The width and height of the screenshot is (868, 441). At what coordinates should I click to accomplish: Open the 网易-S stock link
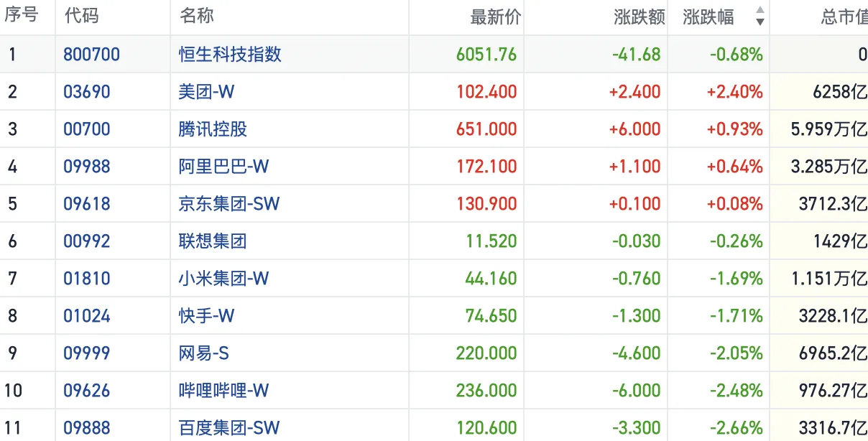pyautogui.click(x=204, y=353)
